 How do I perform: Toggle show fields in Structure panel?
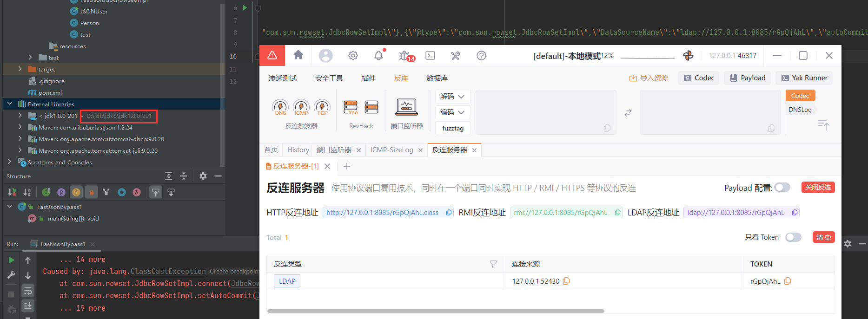pyautogui.click(x=76, y=192)
